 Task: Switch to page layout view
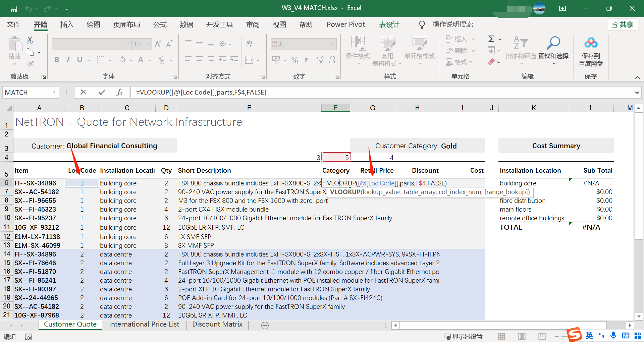(522, 336)
